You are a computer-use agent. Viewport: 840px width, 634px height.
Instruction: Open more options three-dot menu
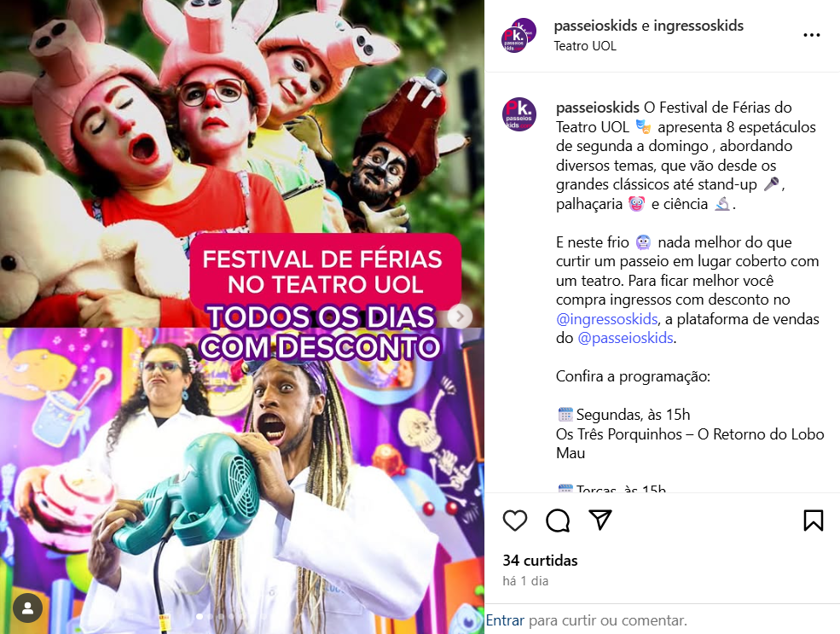812,35
